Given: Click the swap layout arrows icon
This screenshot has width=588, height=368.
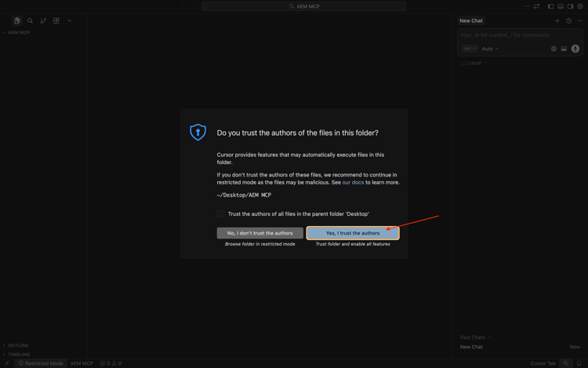Looking at the screenshot, I should (536, 6).
